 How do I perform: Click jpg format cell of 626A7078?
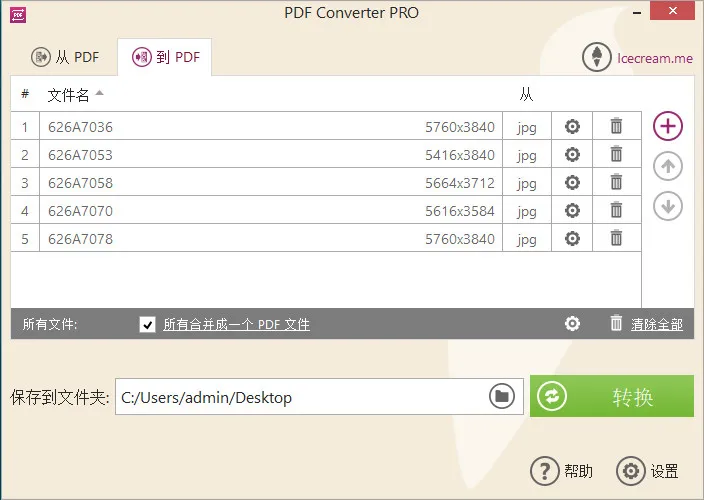click(x=527, y=238)
